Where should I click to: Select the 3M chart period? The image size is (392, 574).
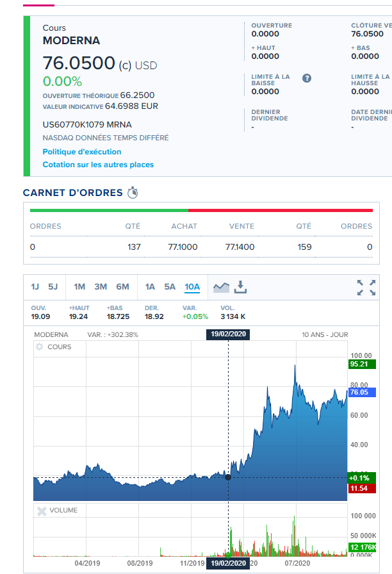(x=101, y=286)
